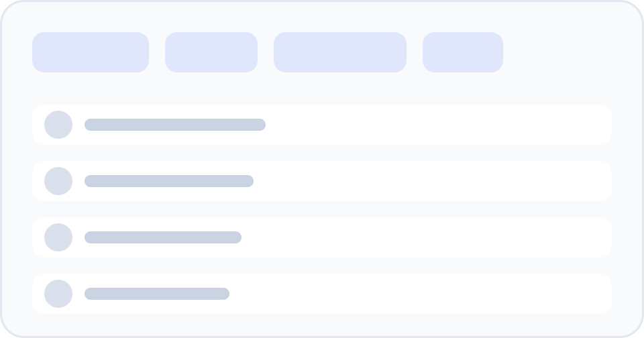Select the first blue placeholder tab
This screenshot has height=338, width=644.
(x=91, y=52)
